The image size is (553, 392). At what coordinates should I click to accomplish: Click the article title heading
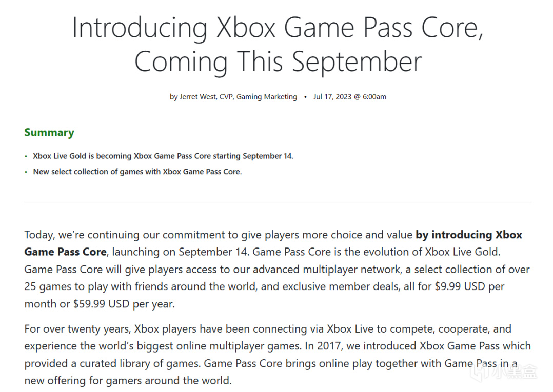point(278,45)
